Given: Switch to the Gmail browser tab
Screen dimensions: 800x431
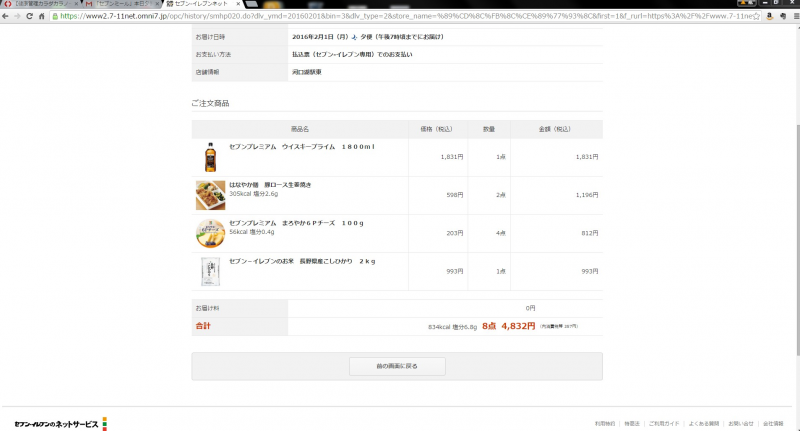Looking at the screenshot, I should (x=118, y=4).
